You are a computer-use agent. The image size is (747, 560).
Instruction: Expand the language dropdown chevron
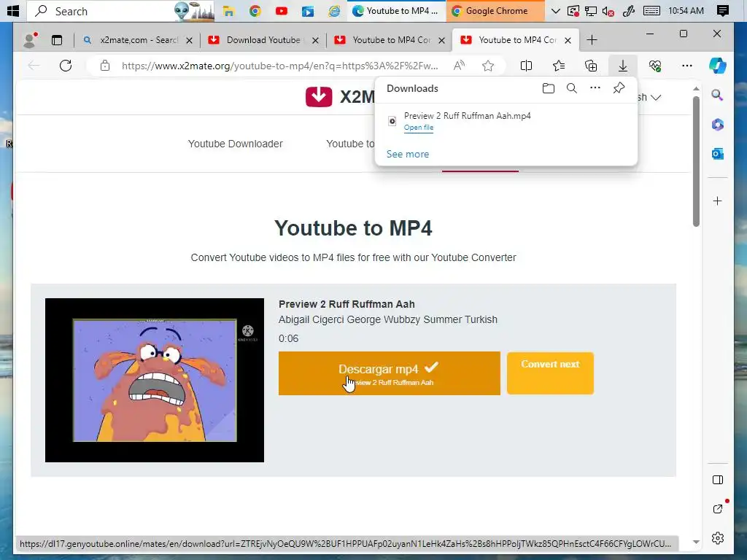[x=656, y=98]
